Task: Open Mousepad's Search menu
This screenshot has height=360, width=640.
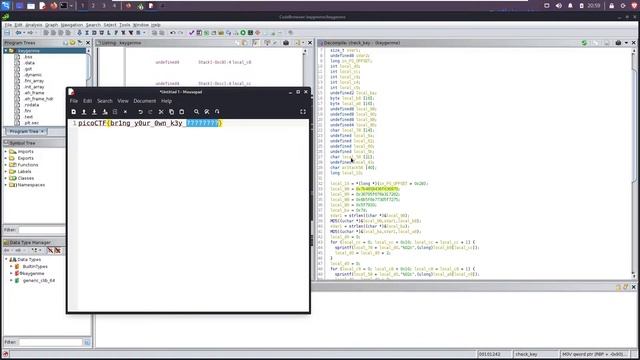Action: tap(104, 101)
